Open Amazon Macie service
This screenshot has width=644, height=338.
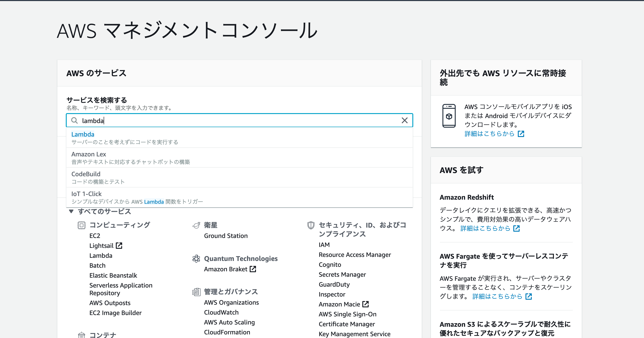tap(339, 304)
